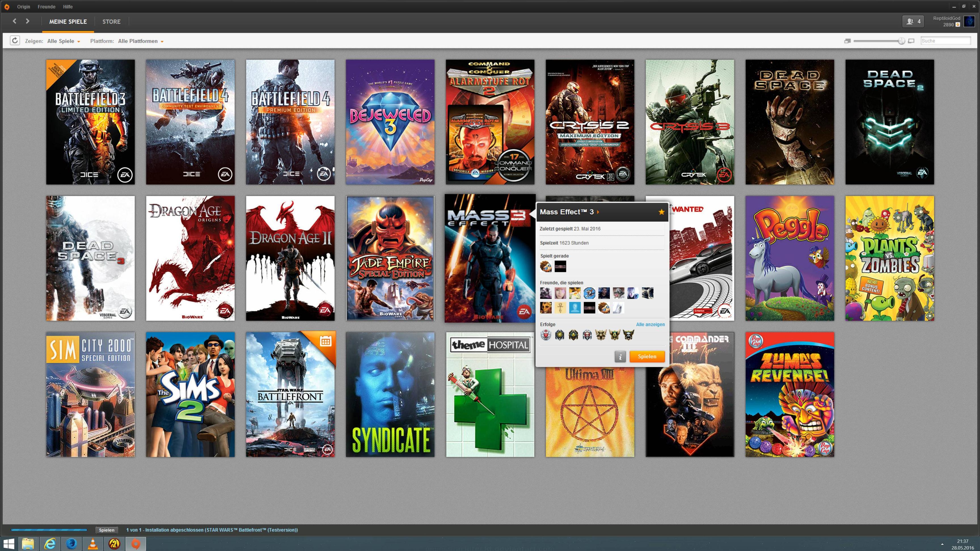980x551 pixels.
Task: Open the Alle Spiele filter dropdown
Action: pos(64,41)
